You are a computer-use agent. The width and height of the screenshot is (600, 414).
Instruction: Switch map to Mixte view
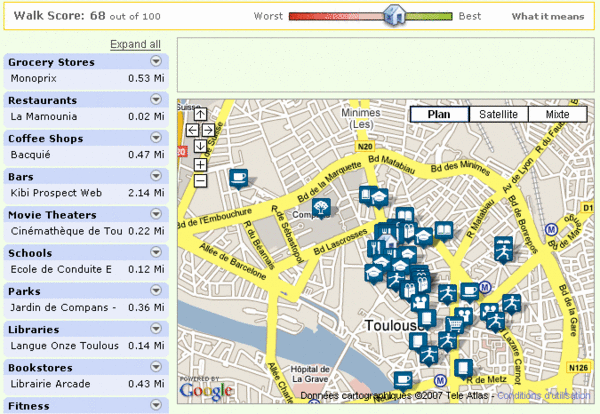coord(558,114)
